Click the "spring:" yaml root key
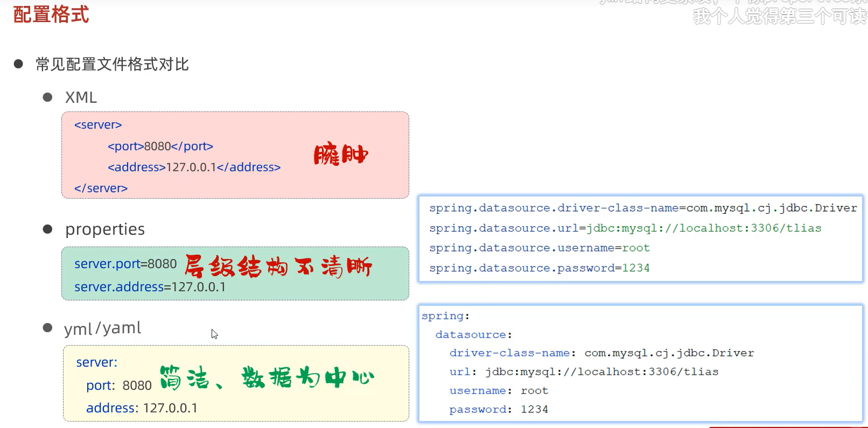868x428 pixels. (x=446, y=316)
